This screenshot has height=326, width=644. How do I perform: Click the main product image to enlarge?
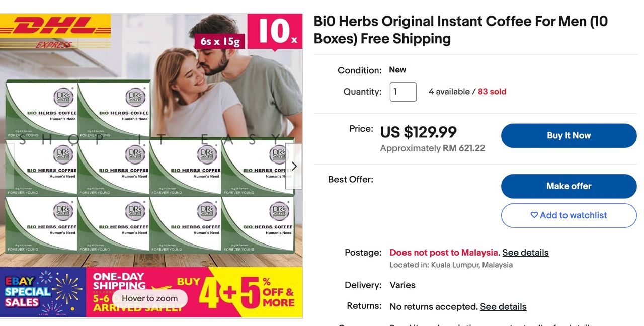pyautogui.click(x=151, y=166)
